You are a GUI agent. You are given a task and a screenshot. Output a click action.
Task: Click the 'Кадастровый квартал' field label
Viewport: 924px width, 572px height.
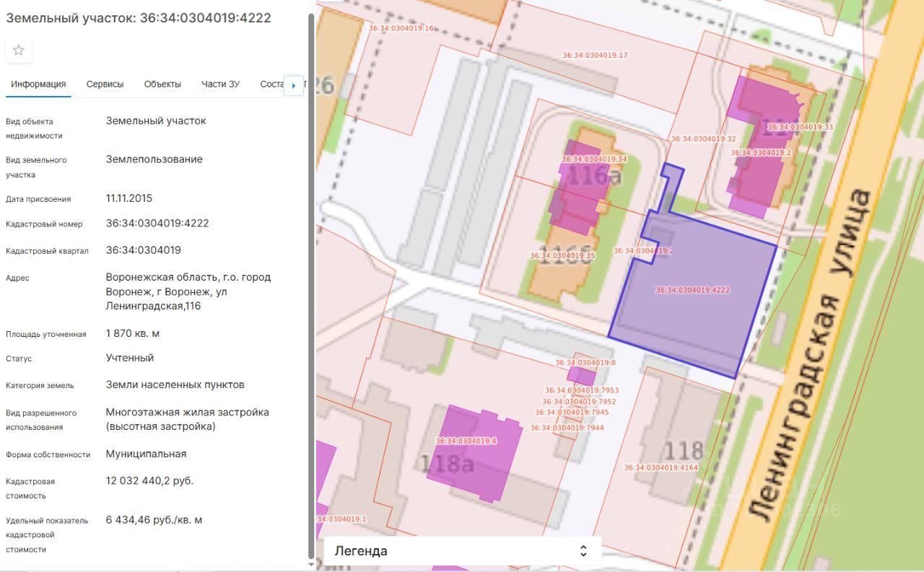(x=47, y=251)
